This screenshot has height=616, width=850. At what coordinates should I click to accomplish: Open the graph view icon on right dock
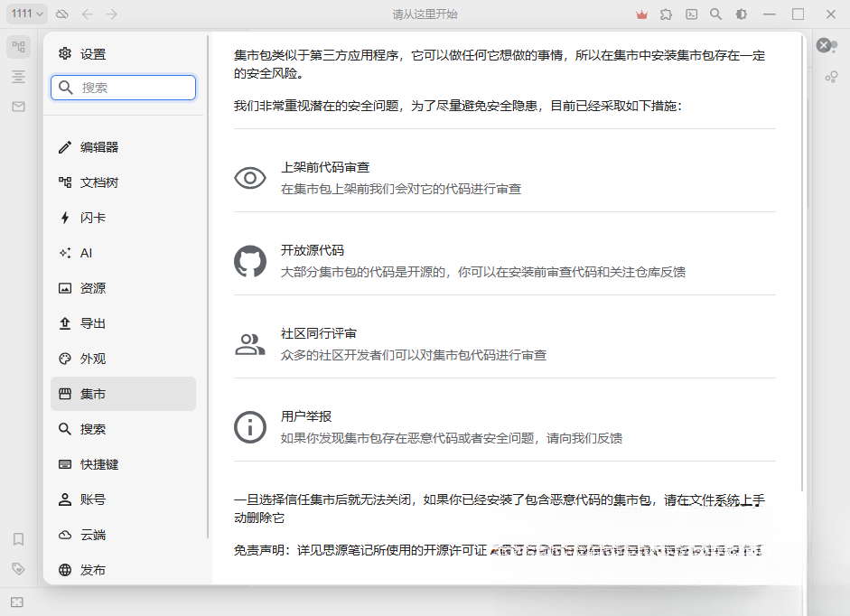(832, 77)
